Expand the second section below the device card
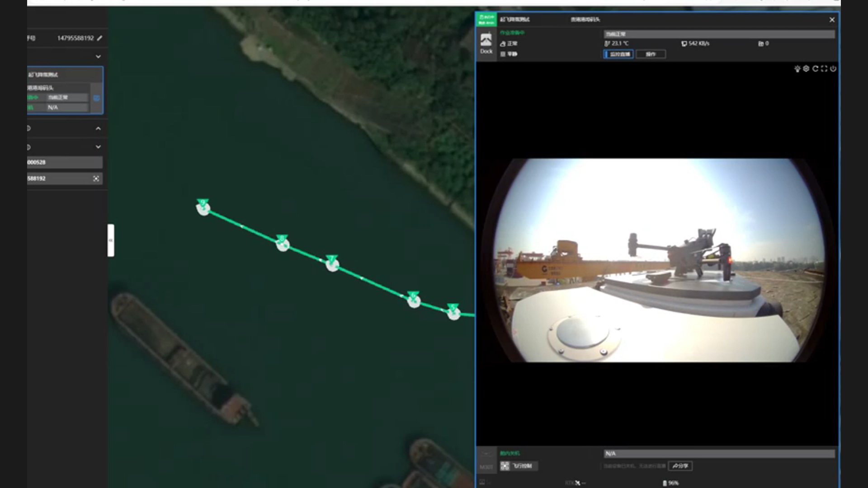The image size is (868, 488). pos(98,147)
